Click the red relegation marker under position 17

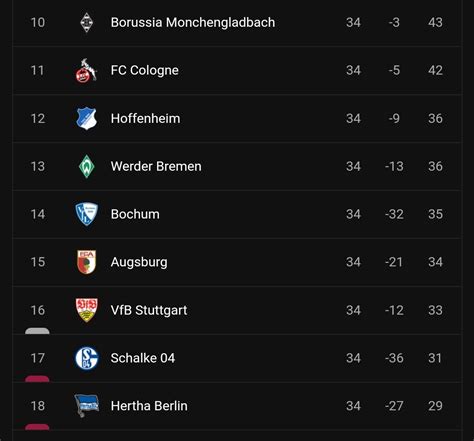coord(37,379)
